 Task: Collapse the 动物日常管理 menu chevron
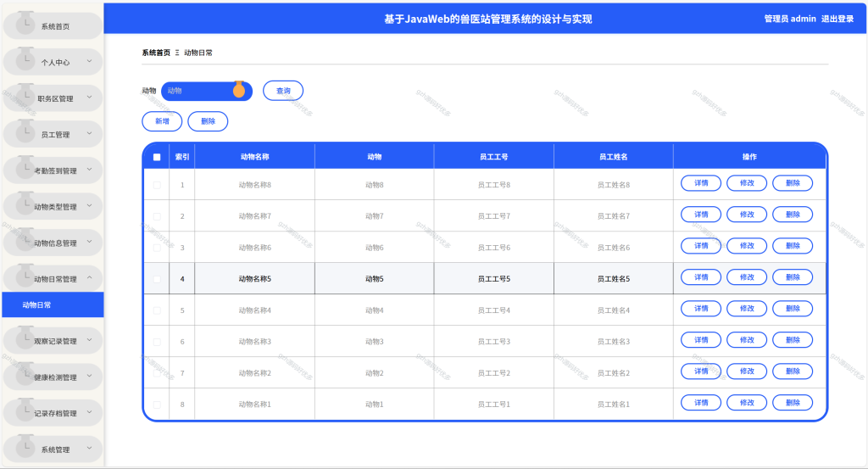(90, 277)
